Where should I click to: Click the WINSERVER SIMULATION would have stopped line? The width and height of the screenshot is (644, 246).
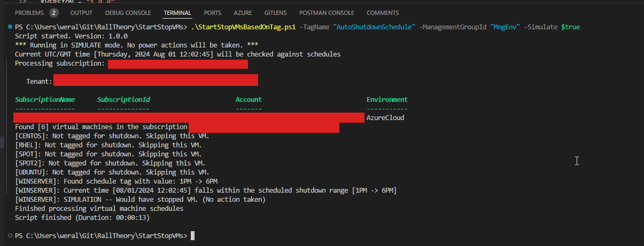pos(140,199)
